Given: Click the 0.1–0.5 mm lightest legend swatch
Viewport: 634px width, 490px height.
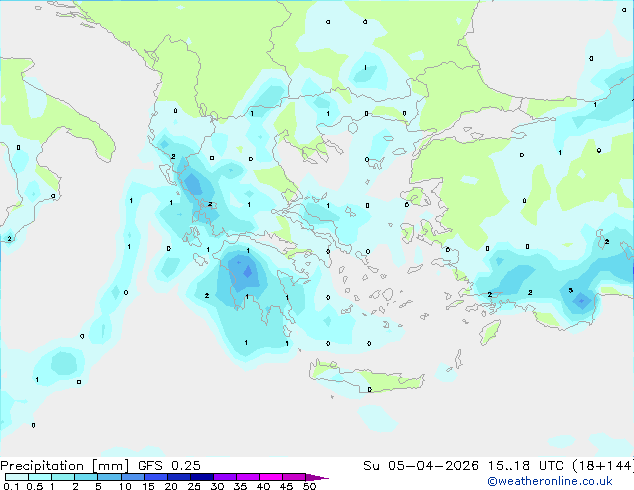Looking at the screenshot, I should (x=17, y=477).
